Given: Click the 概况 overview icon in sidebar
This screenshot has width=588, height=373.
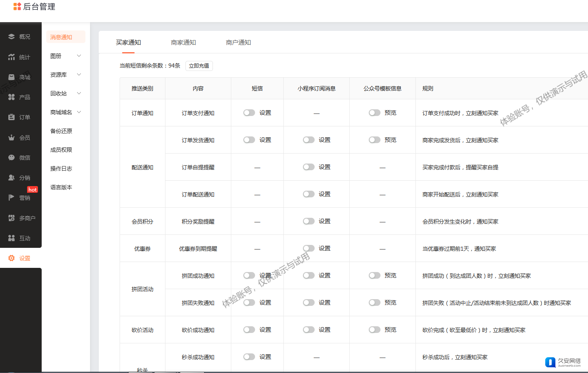Looking at the screenshot, I should click(x=11, y=37).
